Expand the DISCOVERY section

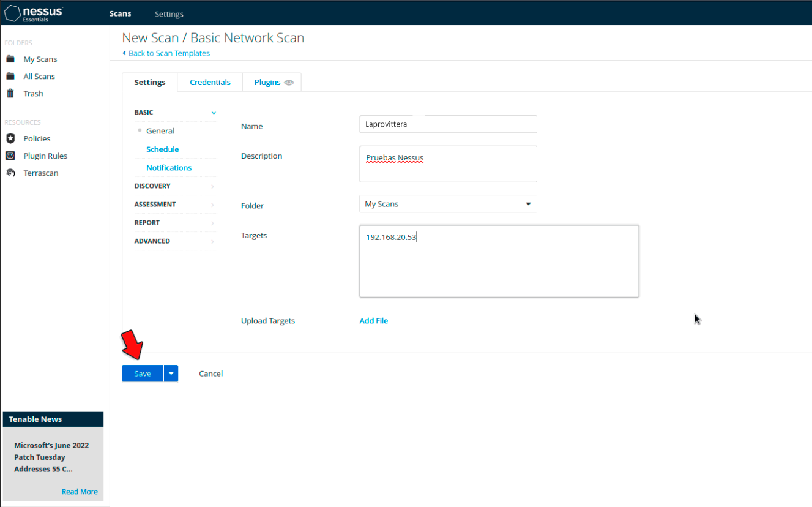pyautogui.click(x=176, y=186)
